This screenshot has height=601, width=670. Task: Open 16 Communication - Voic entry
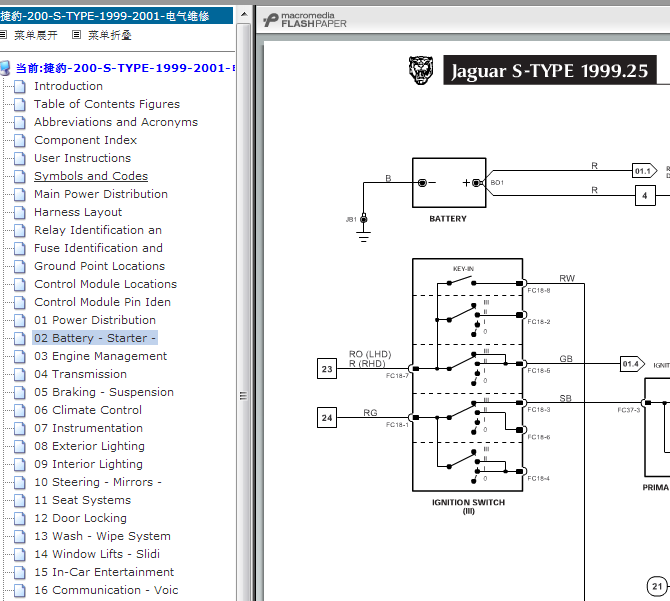[x=106, y=590]
